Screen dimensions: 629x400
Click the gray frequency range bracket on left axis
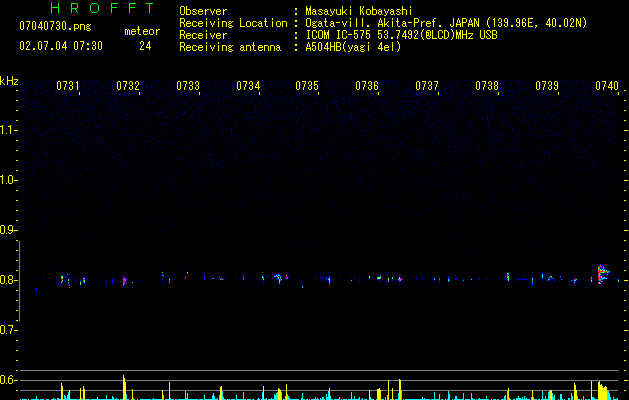point(19,281)
